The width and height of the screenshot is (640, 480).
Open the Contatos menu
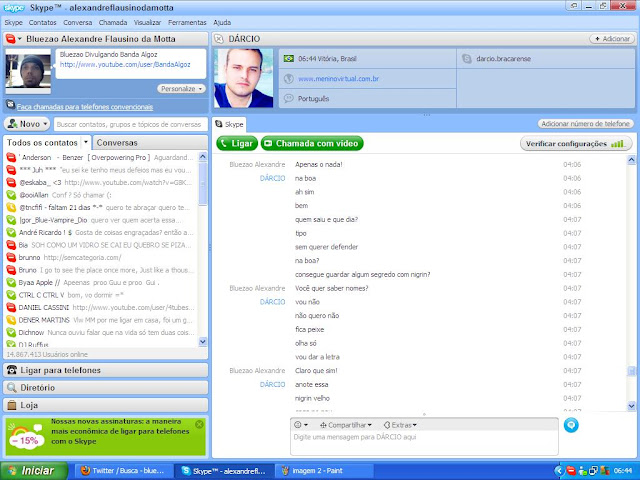tap(42, 22)
